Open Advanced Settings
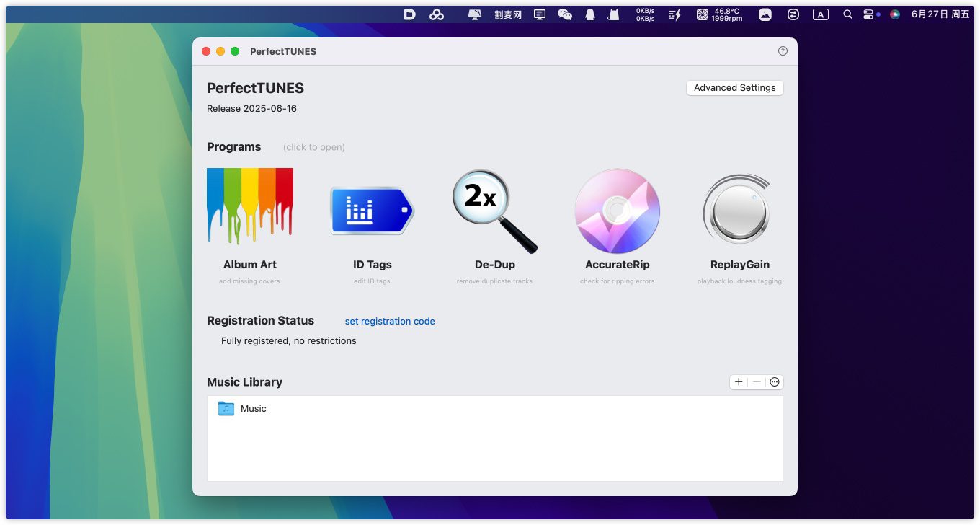The width and height of the screenshot is (980, 525). [734, 87]
